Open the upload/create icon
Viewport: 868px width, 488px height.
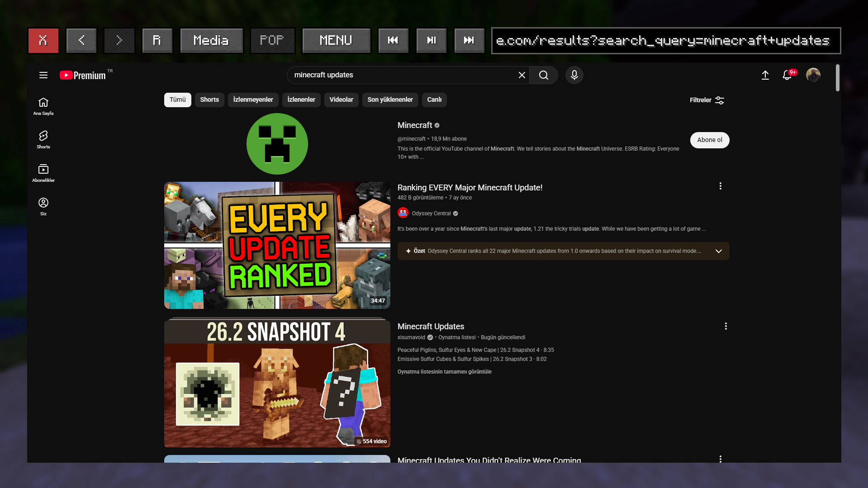click(x=765, y=75)
